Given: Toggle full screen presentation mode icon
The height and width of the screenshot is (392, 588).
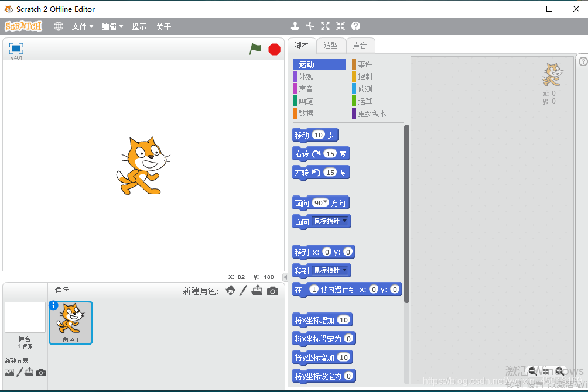Looking at the screenshot, I should 16,49.
